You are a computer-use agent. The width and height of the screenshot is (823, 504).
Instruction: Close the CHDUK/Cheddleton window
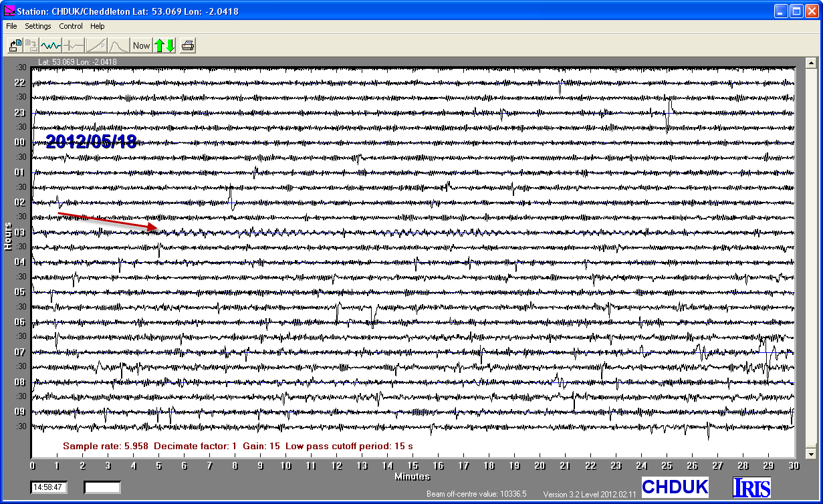(812, 11)
